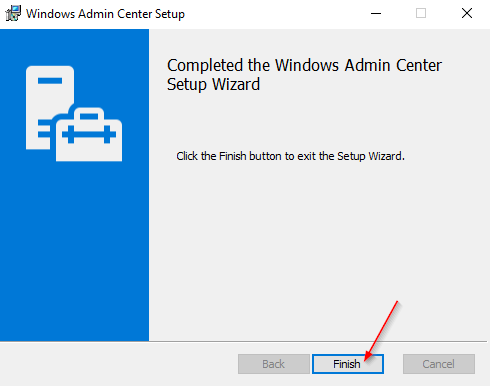
Task: Click the Finish button to exit setup
Action: pyautogui.click(x=348, y=364)
